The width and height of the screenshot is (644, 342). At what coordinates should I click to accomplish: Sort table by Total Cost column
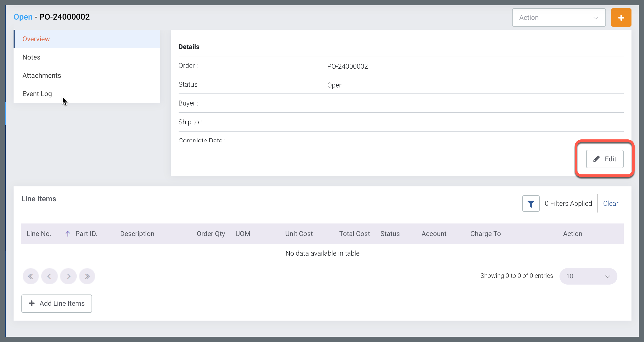click(x=354, y=234)
